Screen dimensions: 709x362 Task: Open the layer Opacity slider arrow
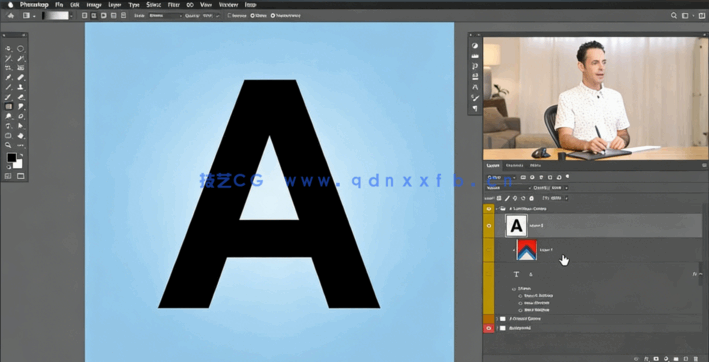tap(567, 188)
